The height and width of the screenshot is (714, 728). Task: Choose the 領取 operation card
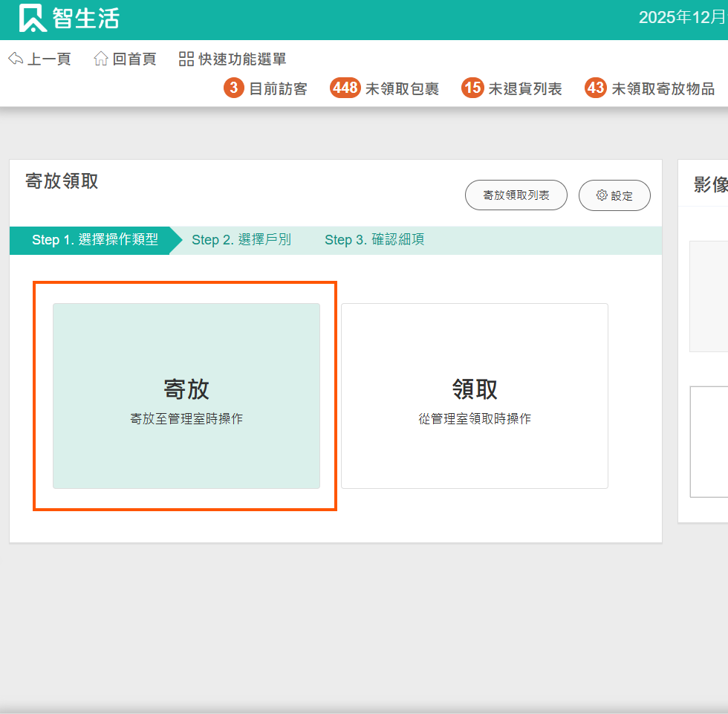click(x=474, y=396)
